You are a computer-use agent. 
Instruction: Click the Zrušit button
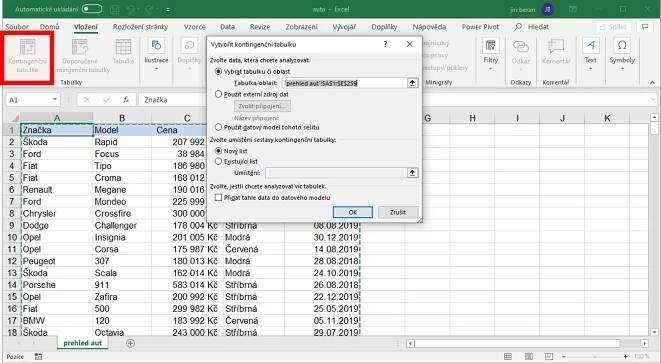click(398, 212)
